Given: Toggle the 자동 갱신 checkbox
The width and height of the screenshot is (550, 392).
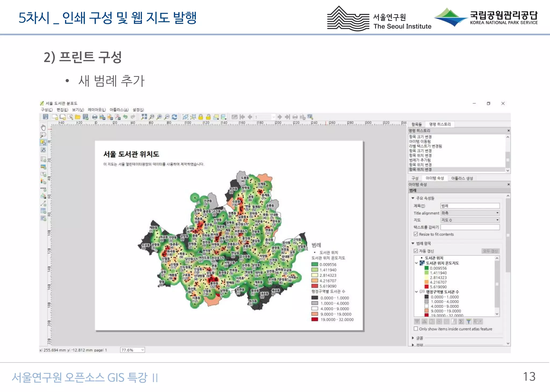Looking at the screenshot, I should (416, 251).
